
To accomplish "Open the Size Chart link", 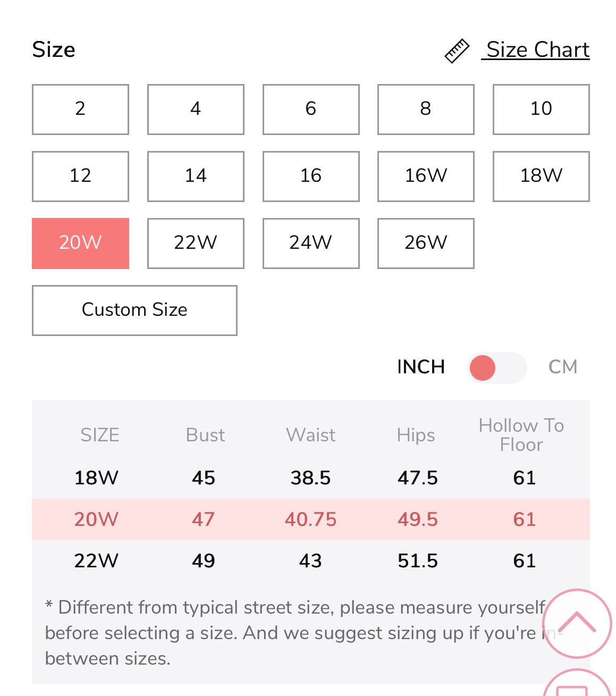I will [537, 50].
